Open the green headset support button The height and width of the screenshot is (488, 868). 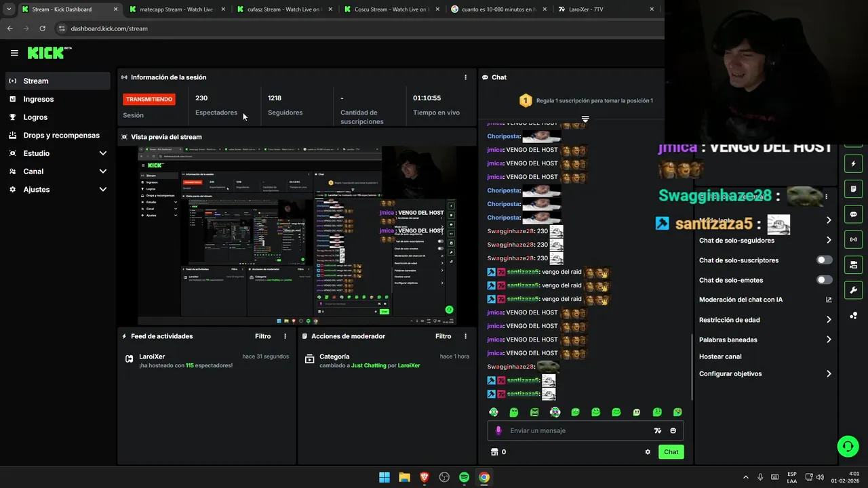pyautogui.click(x=848, y=446)
